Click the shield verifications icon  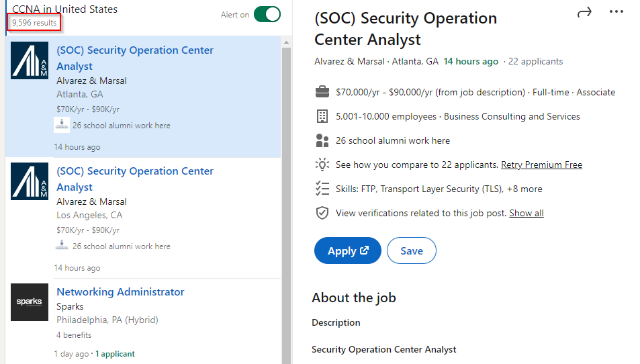pos(322,213)
